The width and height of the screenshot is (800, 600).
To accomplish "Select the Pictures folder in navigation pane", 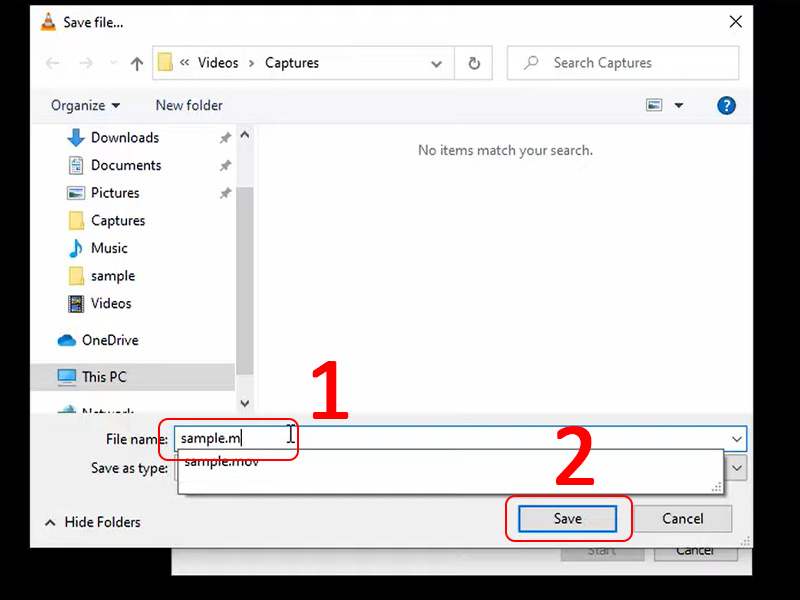I will point(120,192).
